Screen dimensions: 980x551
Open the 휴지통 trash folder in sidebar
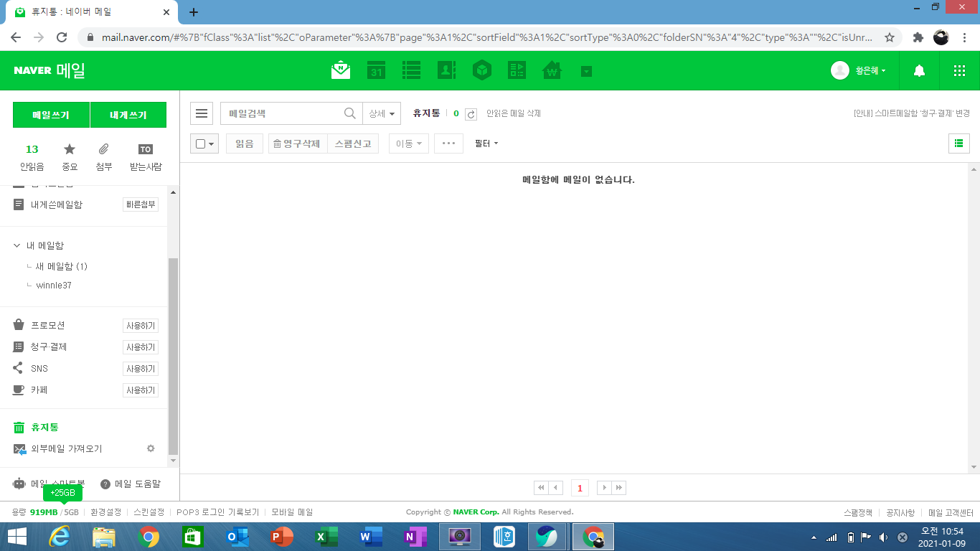pyautogui.click(x=44, y=428)
